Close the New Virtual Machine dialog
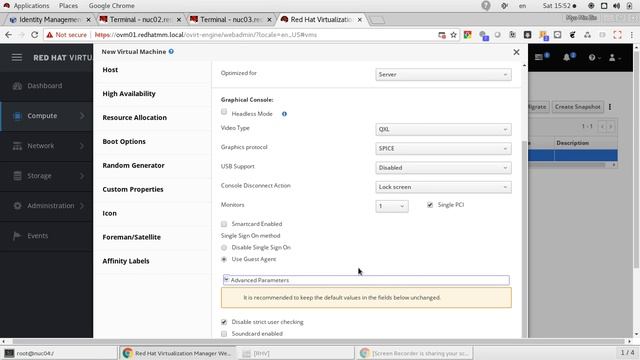Image resolution: width=640 pixels, height=360 pixels. point(516,52)
